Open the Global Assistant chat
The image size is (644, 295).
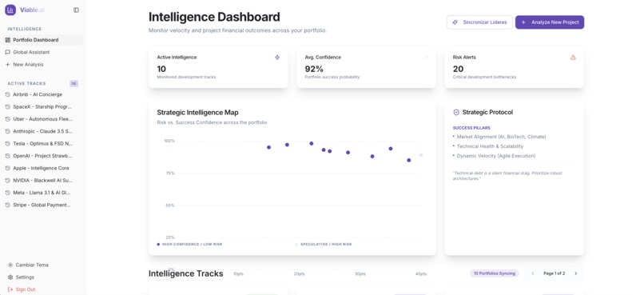[x=43, y=52]
